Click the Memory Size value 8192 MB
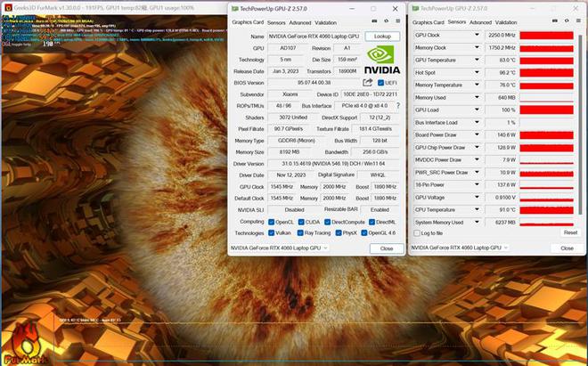This screenshot has height=366, width=588. point(290,152)
